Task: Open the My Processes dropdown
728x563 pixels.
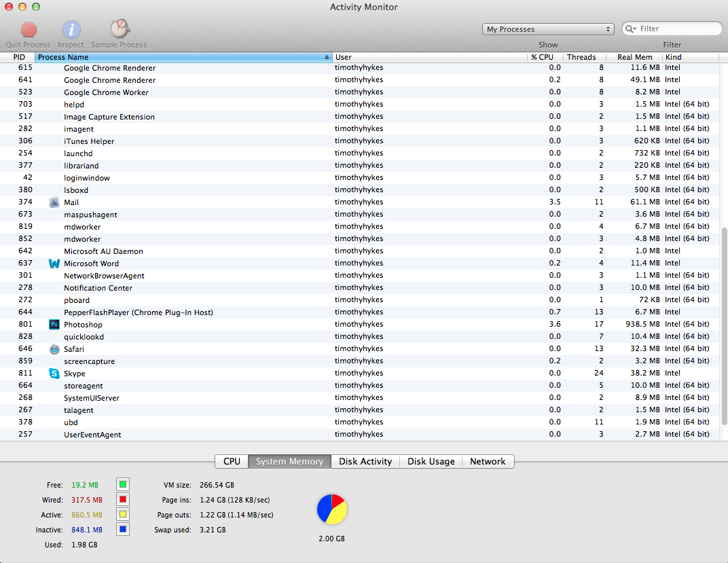Action: tap(548, 29)
